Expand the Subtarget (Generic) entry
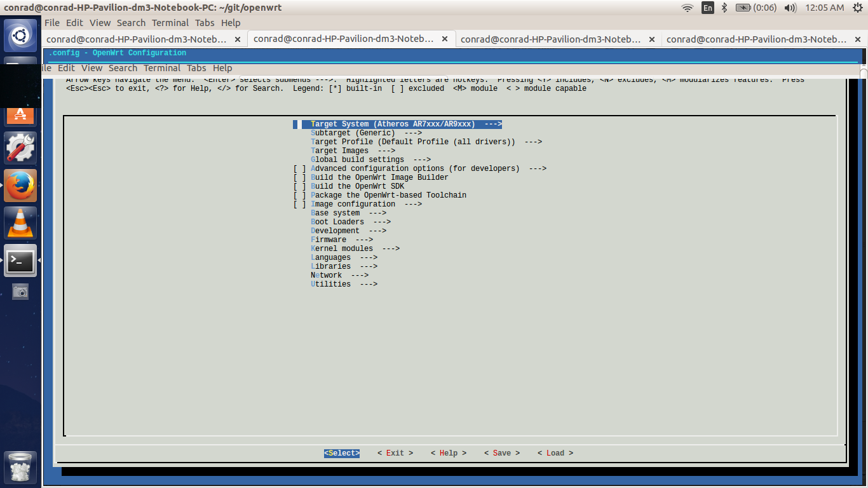Viewport: 868px width, 488px height. pos(366,133)
